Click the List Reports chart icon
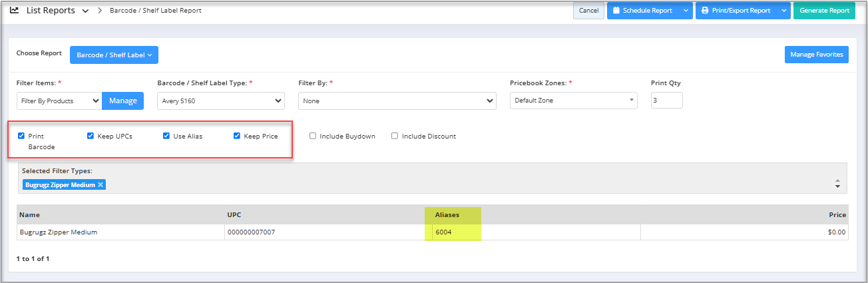Screen dimensions: 868x283 (x=15, y=11)
